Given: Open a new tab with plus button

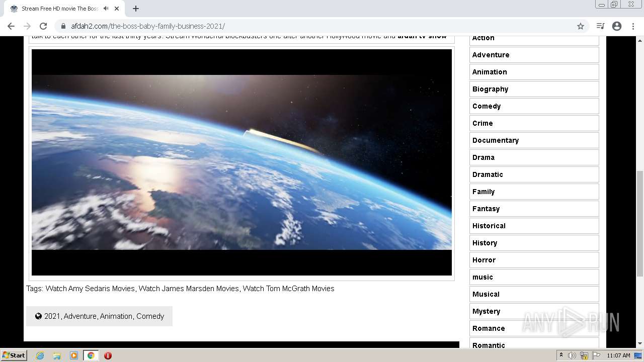Looking at the screenshot, I should (x=136, y=9).
